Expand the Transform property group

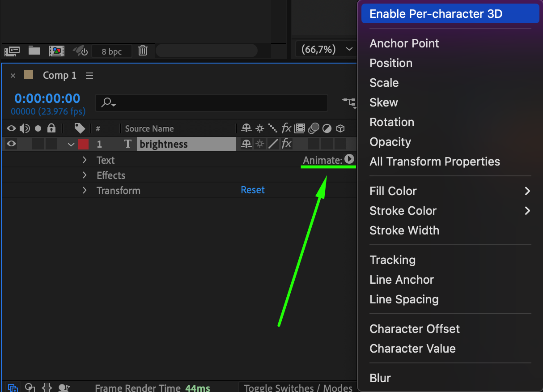click(x=85, y=191)
